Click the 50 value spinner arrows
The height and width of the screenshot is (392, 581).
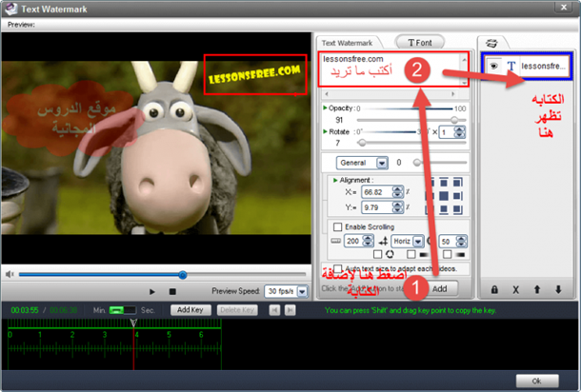coord(461,242)
